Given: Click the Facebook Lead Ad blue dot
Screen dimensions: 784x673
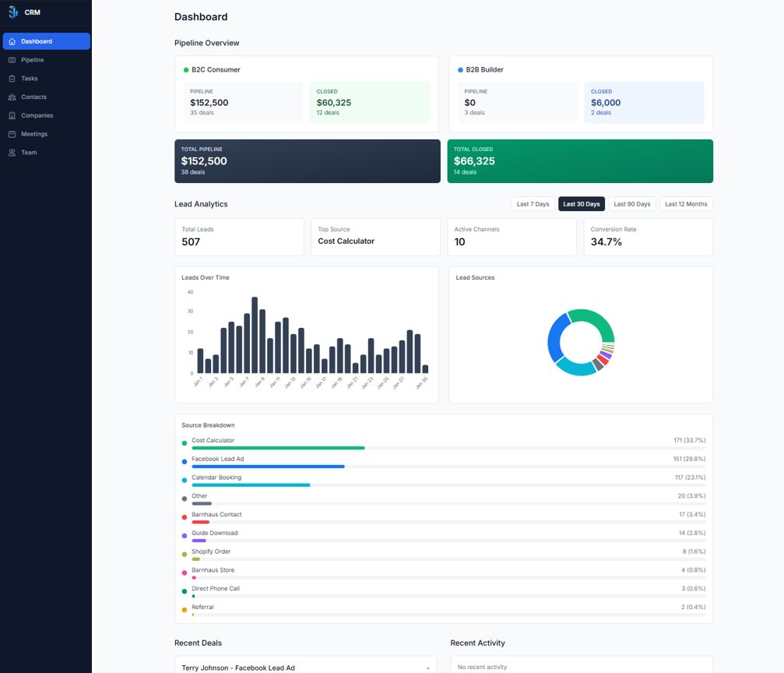Looking at the screenshot, I should (185, 462).
